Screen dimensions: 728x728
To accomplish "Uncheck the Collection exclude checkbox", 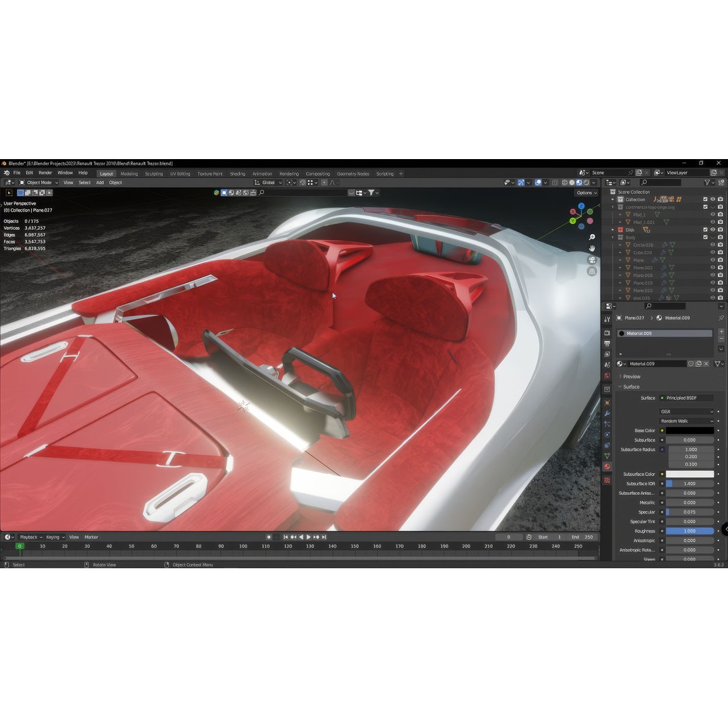I will pos(705,199).
